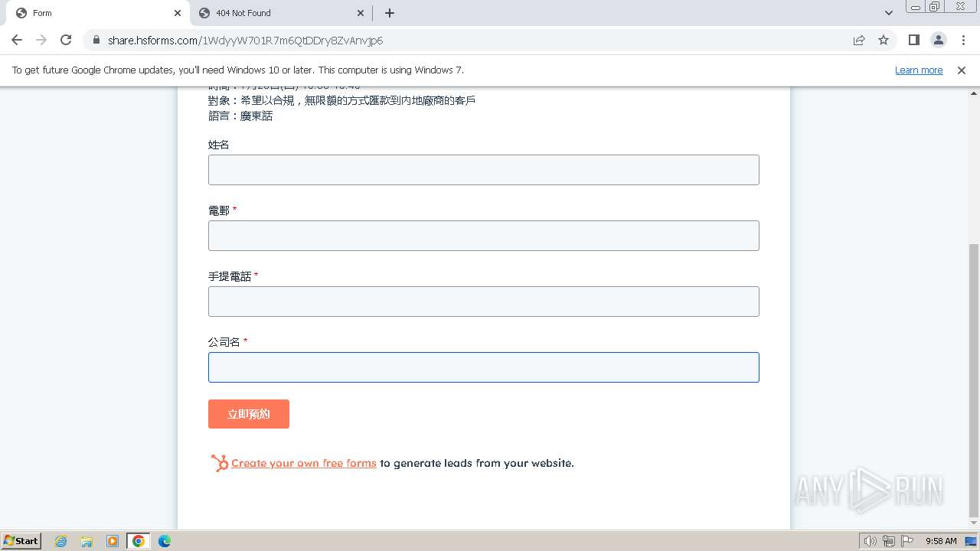This screenshot has height=551, width=980.
Task: Close the 404 Not Found tab
Action: coord(361,13)
